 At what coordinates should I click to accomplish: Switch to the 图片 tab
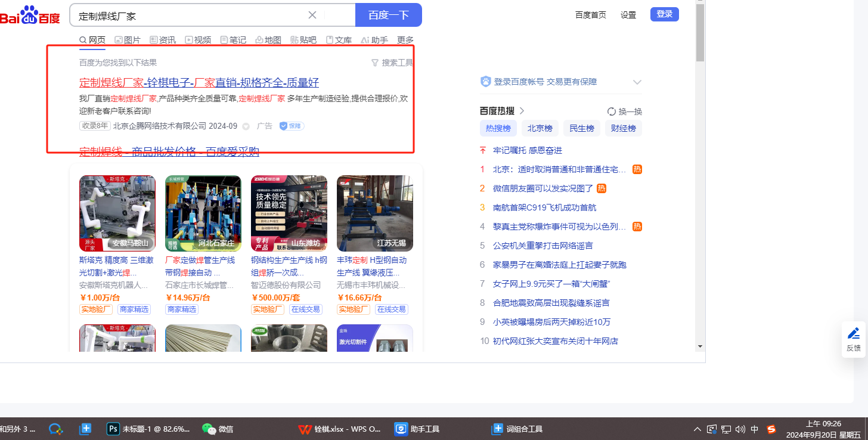point(128,40)
